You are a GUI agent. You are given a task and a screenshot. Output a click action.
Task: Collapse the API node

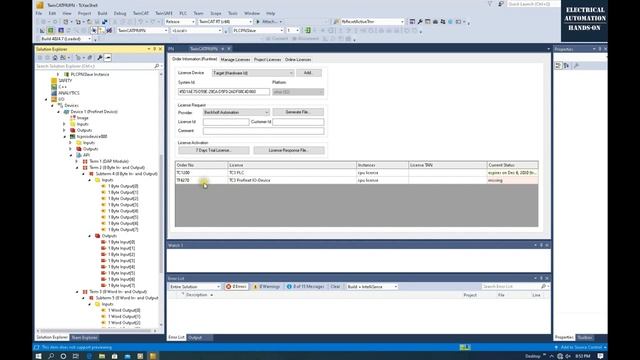pyautogui.click(x=71, y=156)
